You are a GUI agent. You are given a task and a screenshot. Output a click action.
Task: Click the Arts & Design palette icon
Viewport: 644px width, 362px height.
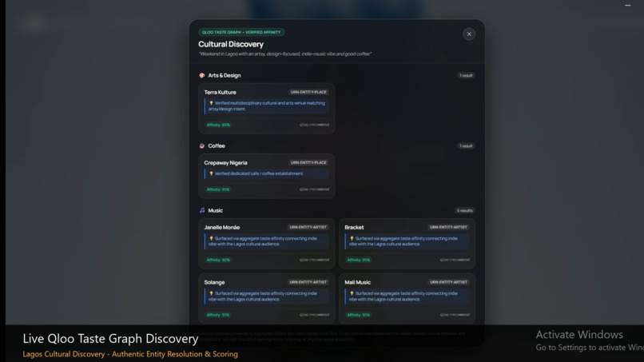click(x=201, y=76)
